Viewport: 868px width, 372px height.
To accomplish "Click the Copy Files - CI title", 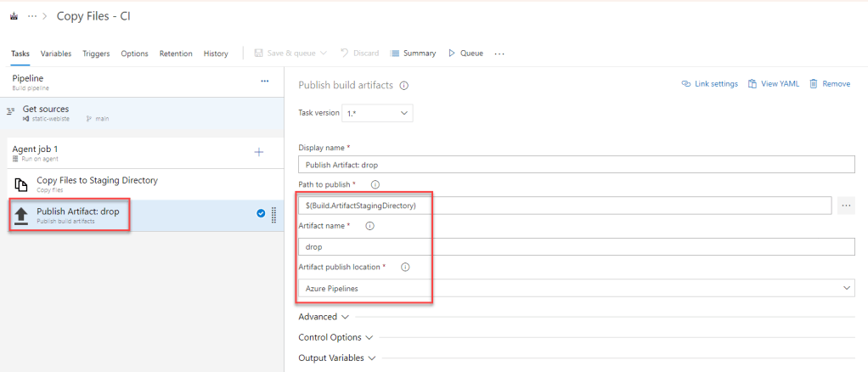I will (x=93, y=17).
